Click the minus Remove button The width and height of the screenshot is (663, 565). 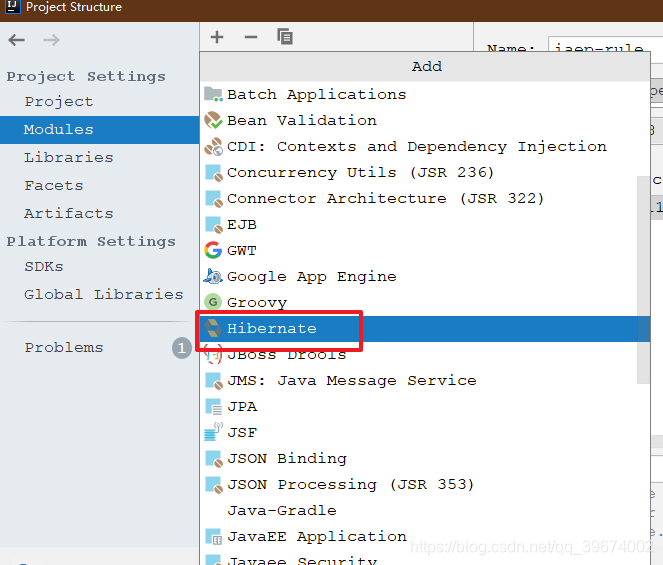251,37
